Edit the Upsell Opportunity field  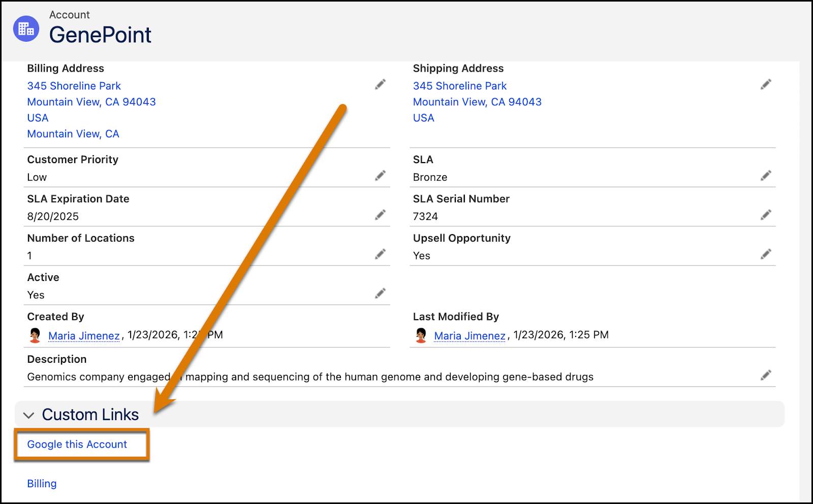[x=766, y=254]
